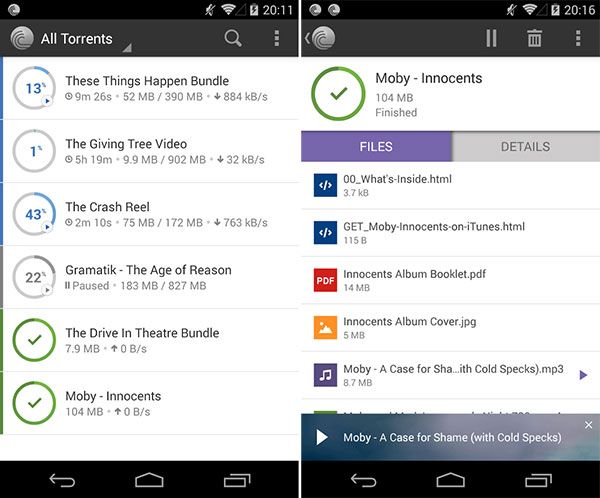The image size is (600, 498).
Task: Switch to the DETAILS tab
Action: point(526,147)
